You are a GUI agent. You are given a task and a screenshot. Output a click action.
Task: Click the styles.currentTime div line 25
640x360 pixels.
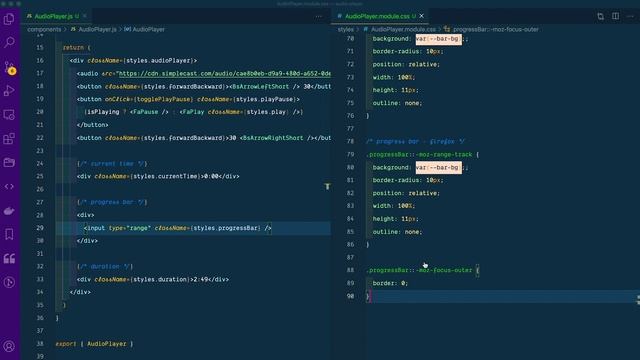tap(158, 176)
